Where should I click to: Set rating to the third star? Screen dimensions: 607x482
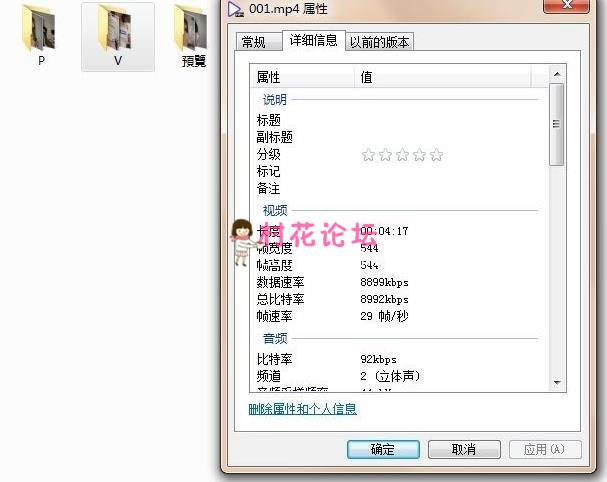coord(402,155)
